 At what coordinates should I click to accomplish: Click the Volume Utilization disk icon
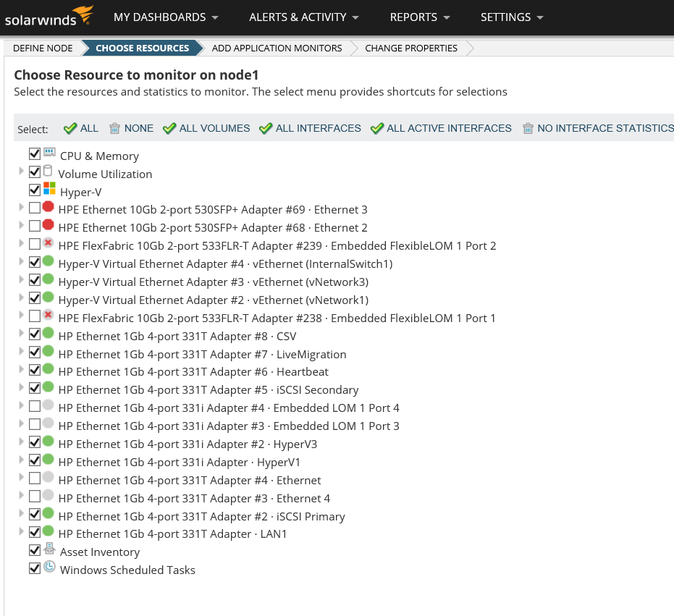(x=48, y=171)
